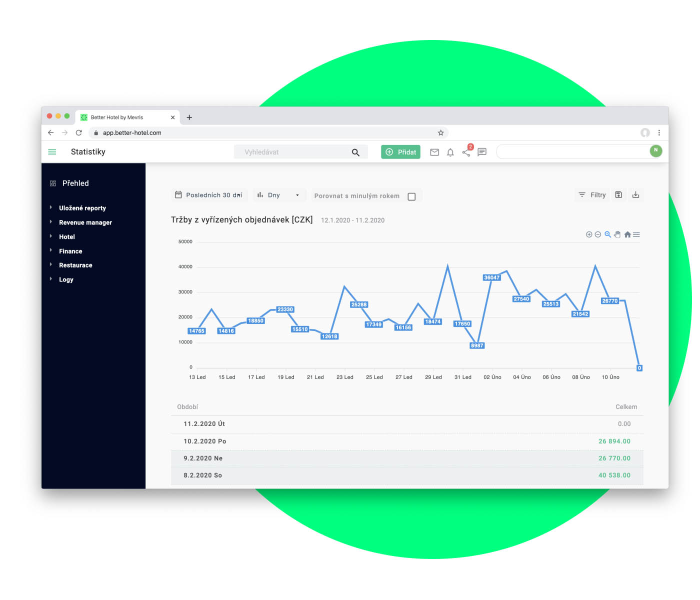The width and height of the screenshot is (700, 600).
Task: Open the hamburger menu beside Statistiky
Action: click(x=52, y=152)
